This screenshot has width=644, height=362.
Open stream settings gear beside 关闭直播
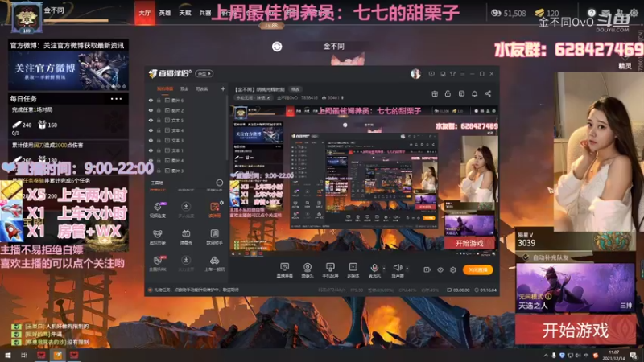[x=453, y=270]
